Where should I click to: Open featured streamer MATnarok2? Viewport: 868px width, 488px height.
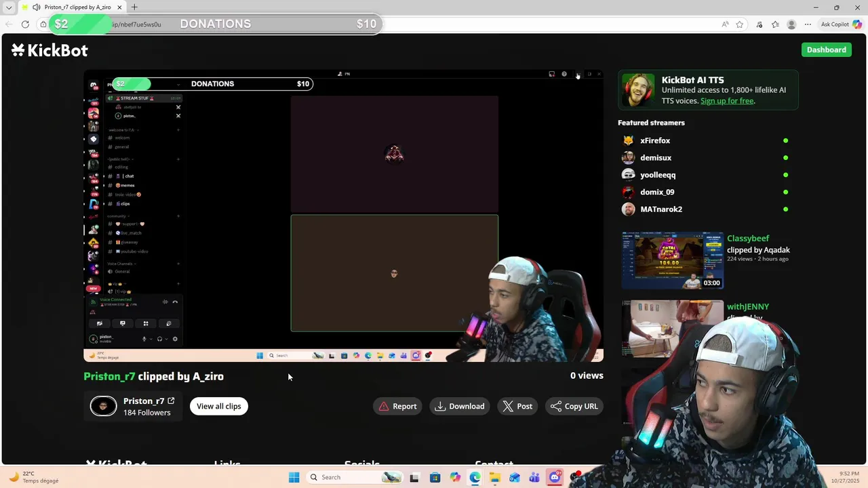(661, 209)
